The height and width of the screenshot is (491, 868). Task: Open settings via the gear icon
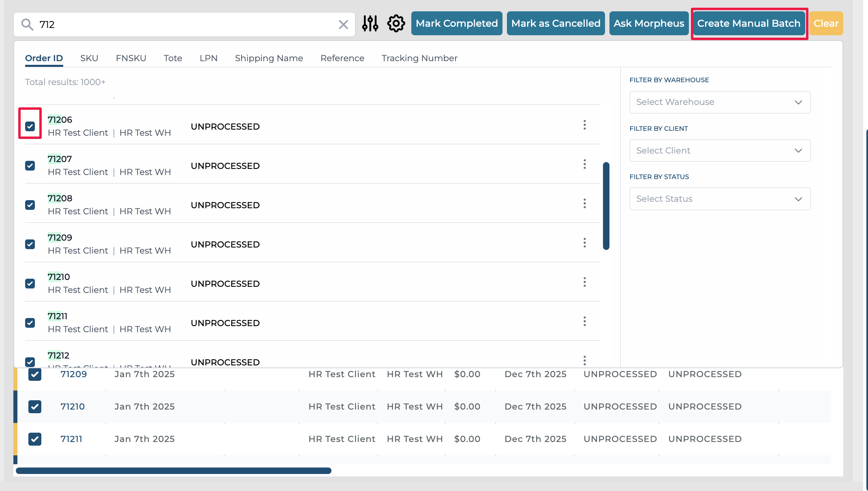tap(396, 24)
